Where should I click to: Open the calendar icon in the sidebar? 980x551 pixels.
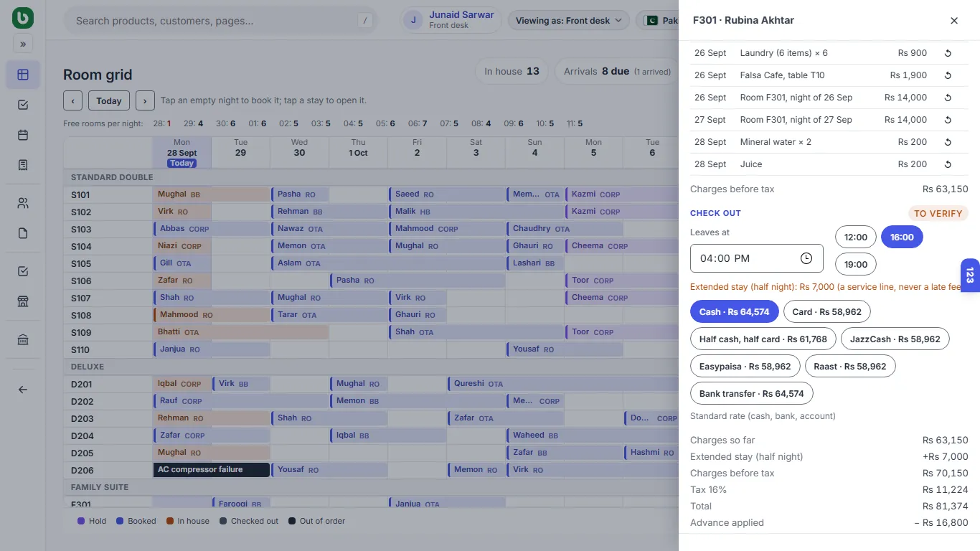23,135
